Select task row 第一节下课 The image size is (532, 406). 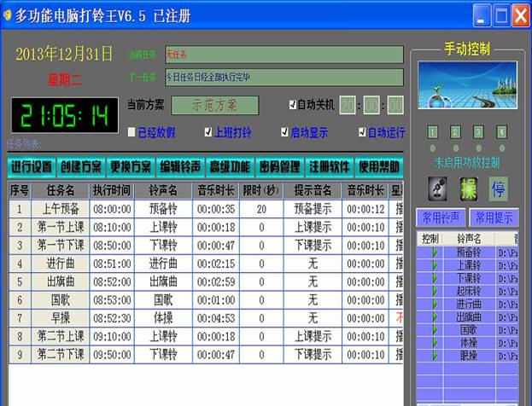206,246
